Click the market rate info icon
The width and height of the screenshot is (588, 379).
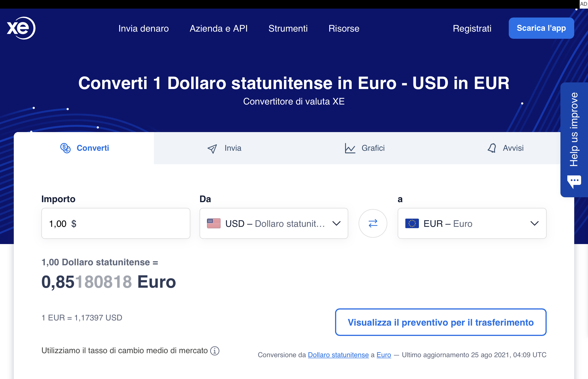(x=215, y=351)
